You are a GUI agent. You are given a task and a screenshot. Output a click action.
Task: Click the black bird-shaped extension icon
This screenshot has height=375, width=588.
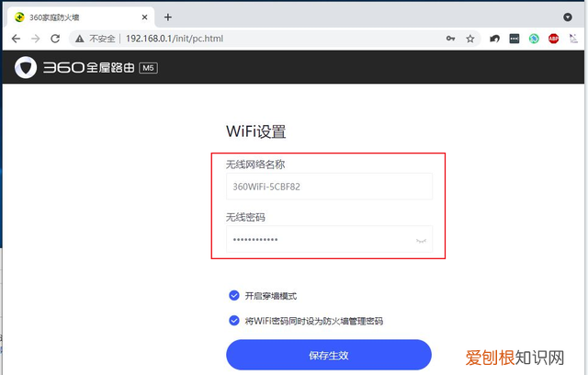(x=494, y=39)
